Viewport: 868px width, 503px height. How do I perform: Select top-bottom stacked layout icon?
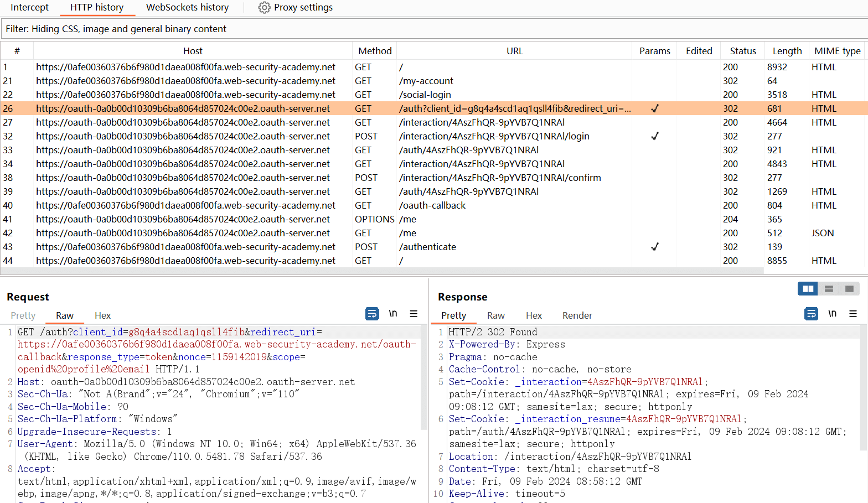click(829, 289)
